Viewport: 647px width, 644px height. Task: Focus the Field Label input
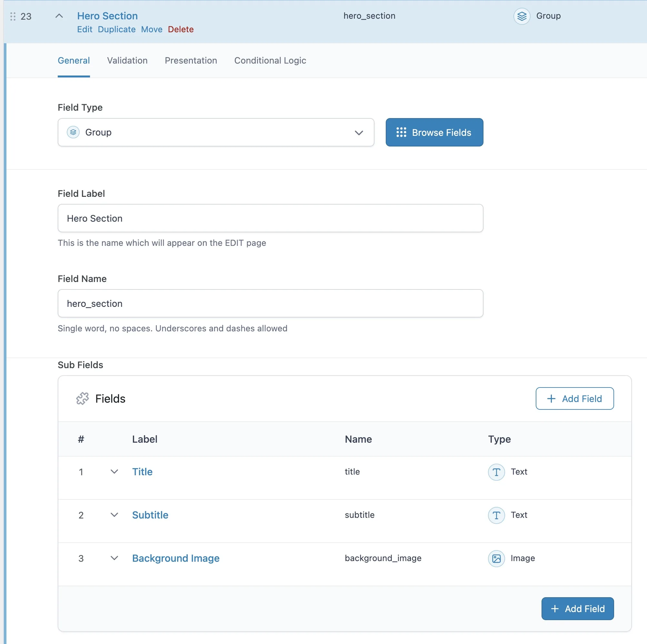tap(270, 218)
